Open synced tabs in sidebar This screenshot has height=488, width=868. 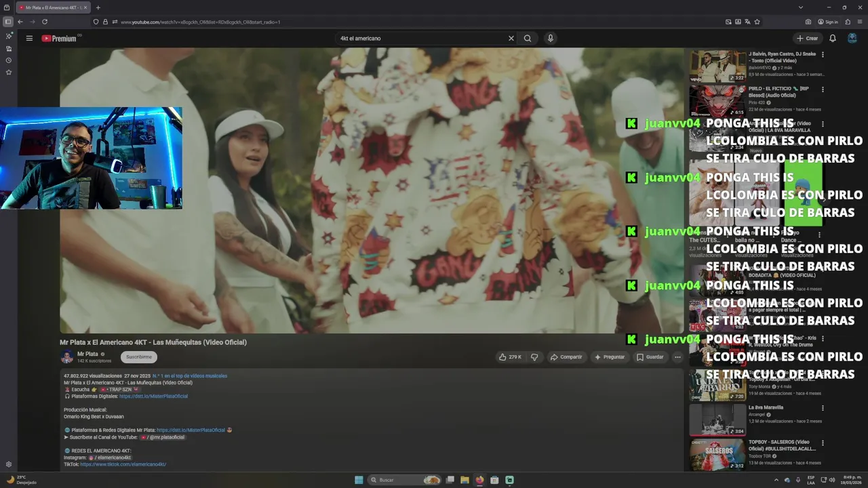(x=9, y=48)
